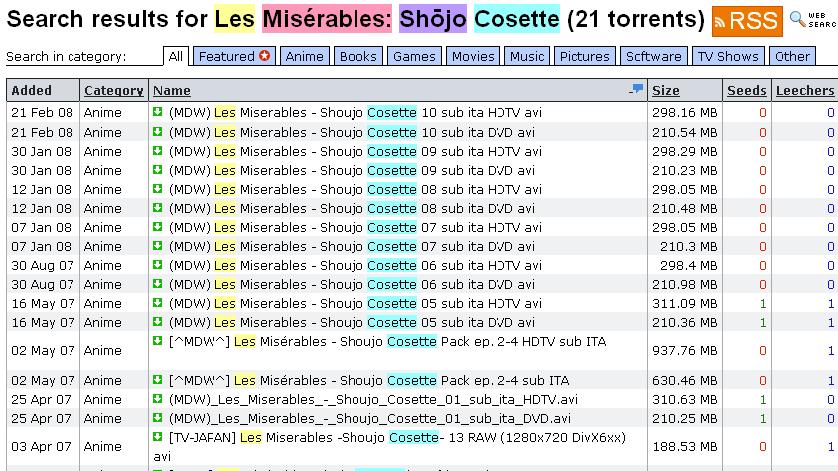
Task: Click download arrow for Pack ep. 2-4 sub ITA 630.46 MB
Action: [157, 379]
